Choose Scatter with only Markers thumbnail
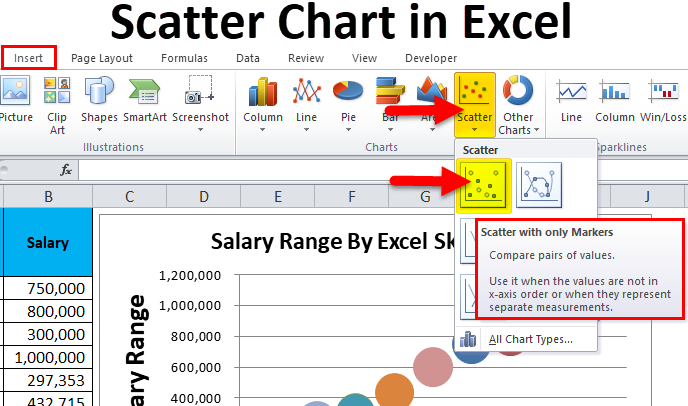Screen dimensions: 688x406 [484, 186]
